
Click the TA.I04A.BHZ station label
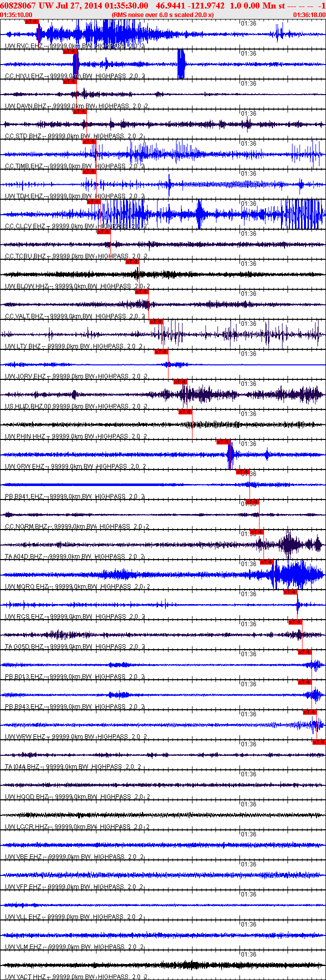pyautogui.click(x=22, y=766)
